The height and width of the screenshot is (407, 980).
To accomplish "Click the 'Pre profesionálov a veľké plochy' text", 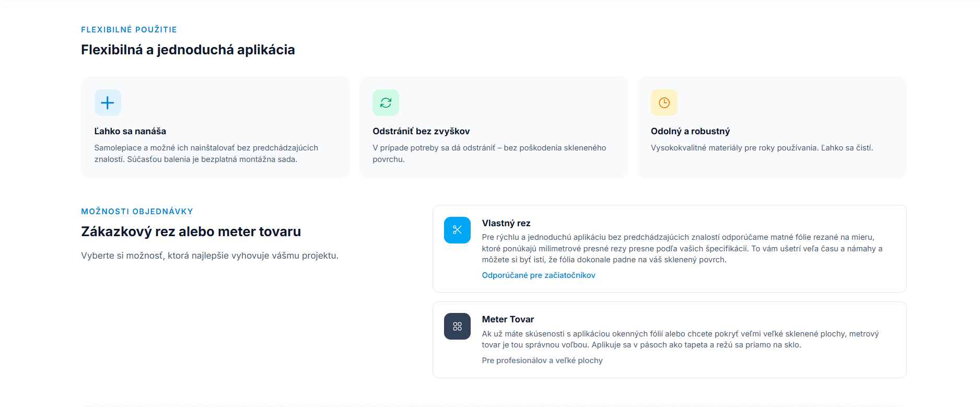I will tap(542, 361).
